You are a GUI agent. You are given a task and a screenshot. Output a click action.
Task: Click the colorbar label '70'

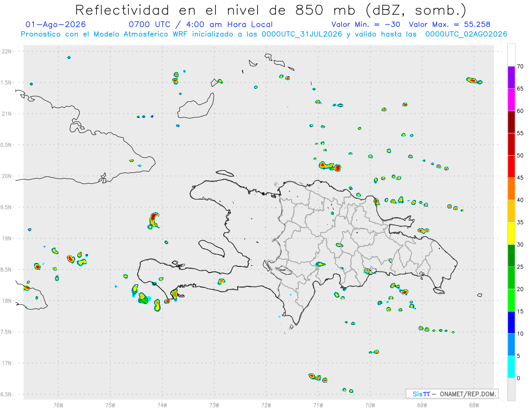(520, 67)
